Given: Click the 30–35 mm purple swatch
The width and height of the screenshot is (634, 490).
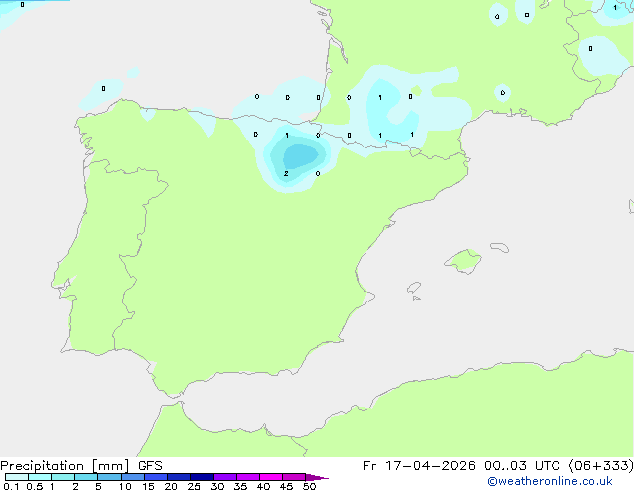Looking at the screenshot, I should point(225,477).
